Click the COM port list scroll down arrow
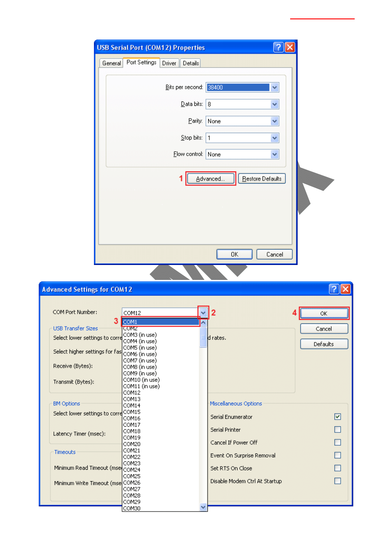392x555 pixels. 203,507
